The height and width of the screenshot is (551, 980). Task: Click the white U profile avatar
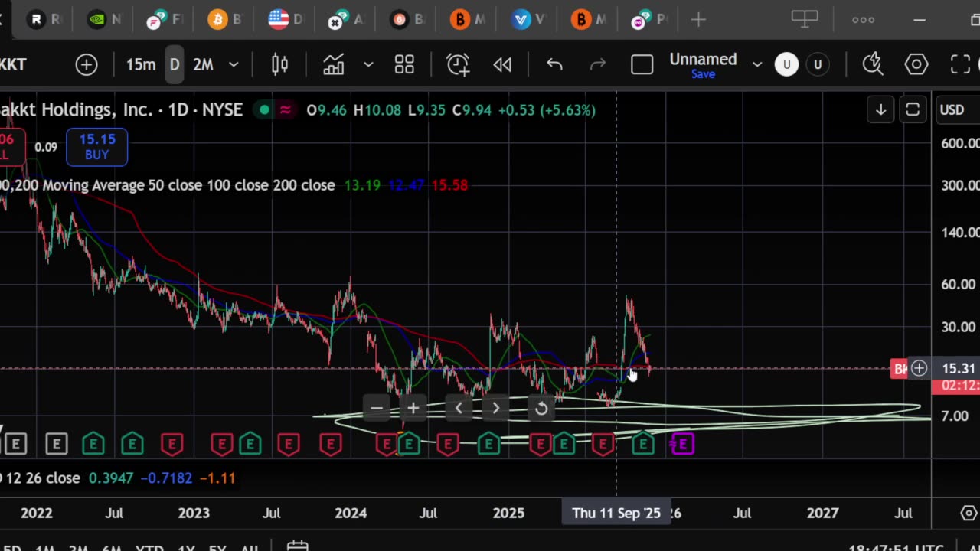point(786,65)
